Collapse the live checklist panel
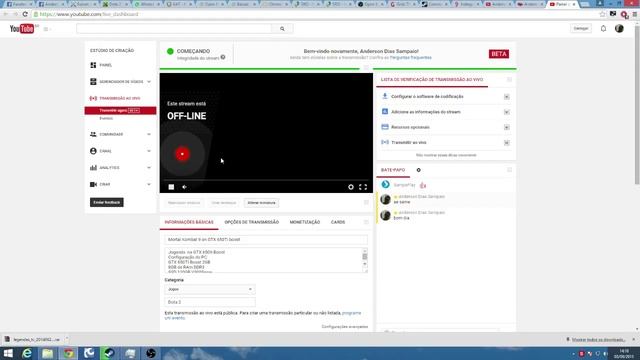Viewport: 640px width, 360px height. 509,80
